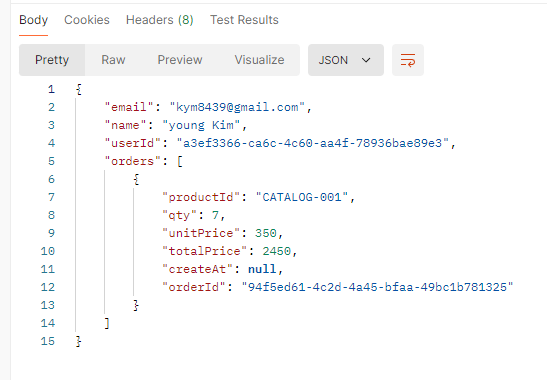This screenshot has height=380, width=547.
Task: Click the "userId" key on line 4
Action: pyautogui.click(x=133, y=143)
